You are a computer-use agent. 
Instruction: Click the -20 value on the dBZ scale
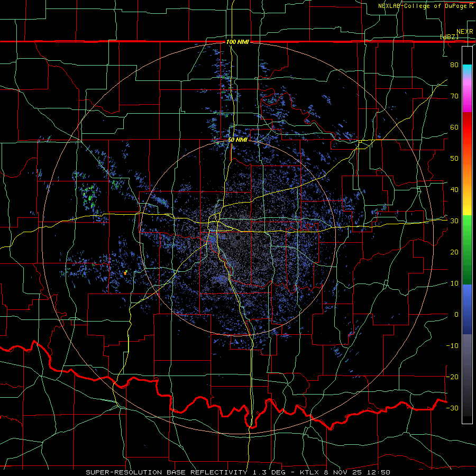(x=452, y=377)
